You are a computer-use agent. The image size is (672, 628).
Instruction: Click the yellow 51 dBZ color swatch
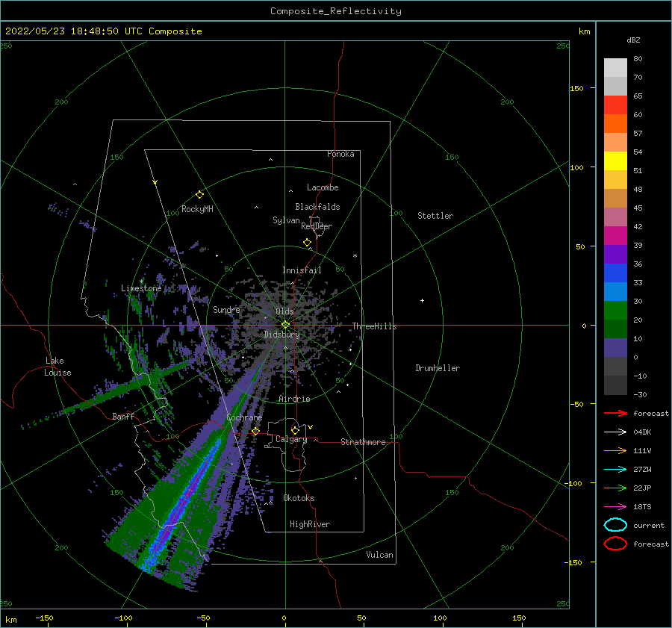[615, 161]
